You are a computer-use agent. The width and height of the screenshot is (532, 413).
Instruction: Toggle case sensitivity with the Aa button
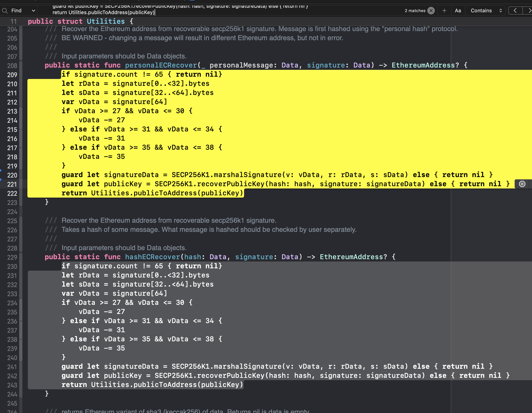[x=458, y=10]
